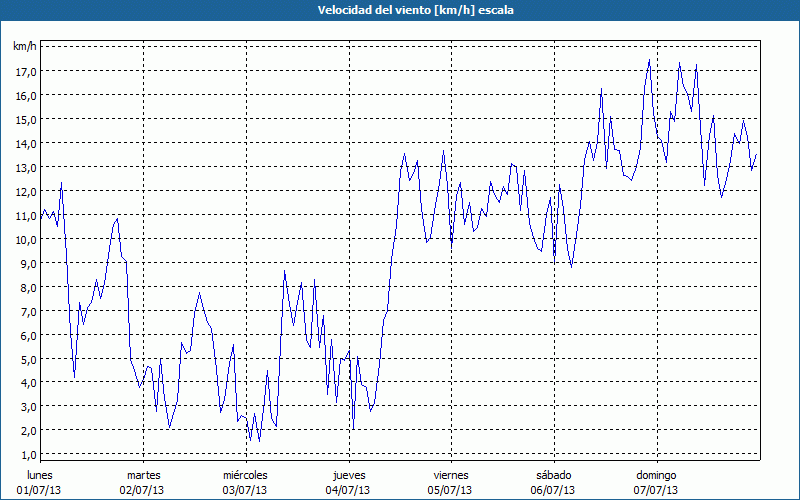This screenshot has width=800, height=500.
Task: Click the date 01/07/13
Action: pyautogui.click(x=39, y=490)
